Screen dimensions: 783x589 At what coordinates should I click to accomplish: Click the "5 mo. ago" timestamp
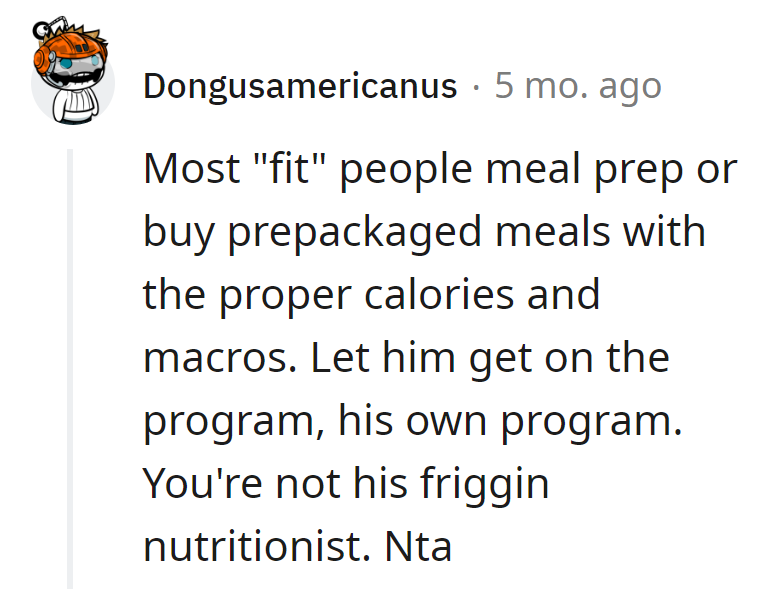coord(578,86)
